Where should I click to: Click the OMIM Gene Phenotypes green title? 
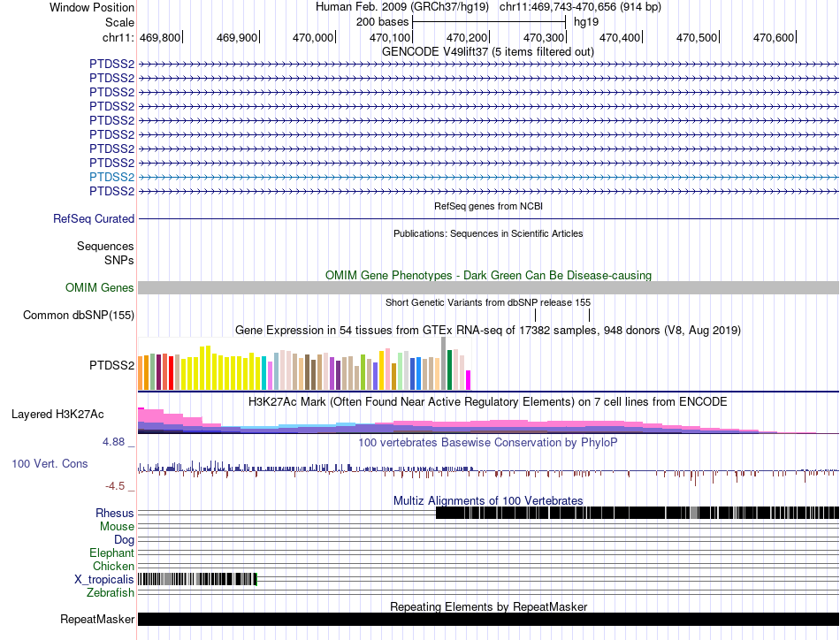(489, 275)
